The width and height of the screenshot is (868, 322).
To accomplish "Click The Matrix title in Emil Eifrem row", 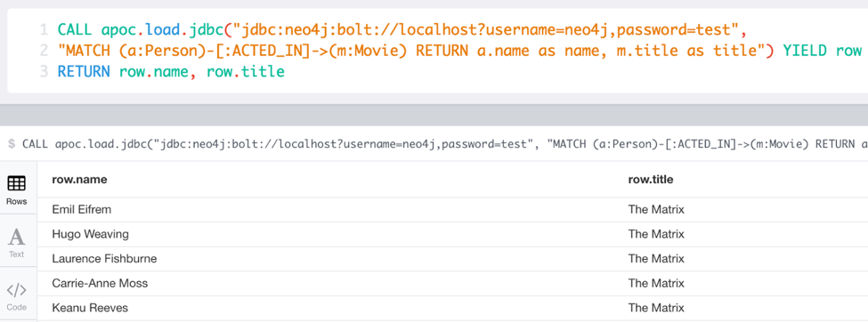I will point(656,210).
